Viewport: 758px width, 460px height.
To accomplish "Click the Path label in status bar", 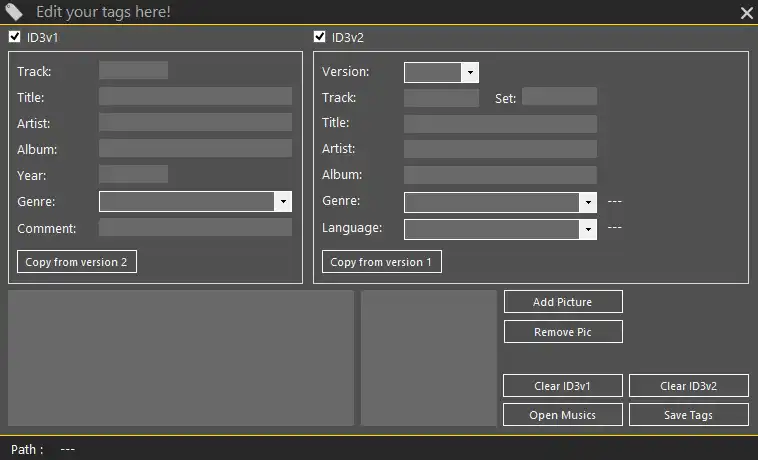I will [27, 449].
